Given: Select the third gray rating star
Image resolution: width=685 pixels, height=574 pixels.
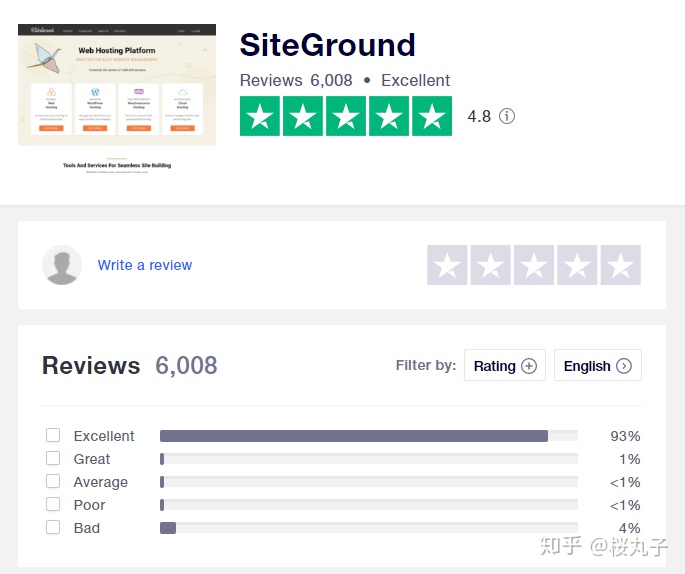Looking at the screenshot, I should 534,265.
